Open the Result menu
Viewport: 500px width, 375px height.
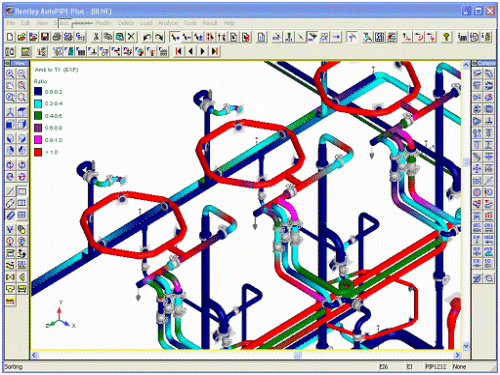click(x=210, y=23)
